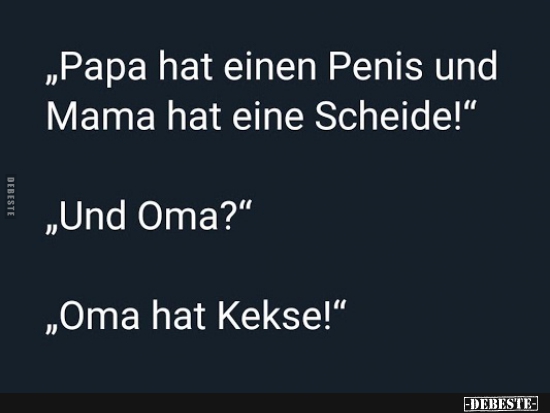Click the text "Und Oma?"
550x413 pixels.
pyautogui.click(x=147, y=216)
